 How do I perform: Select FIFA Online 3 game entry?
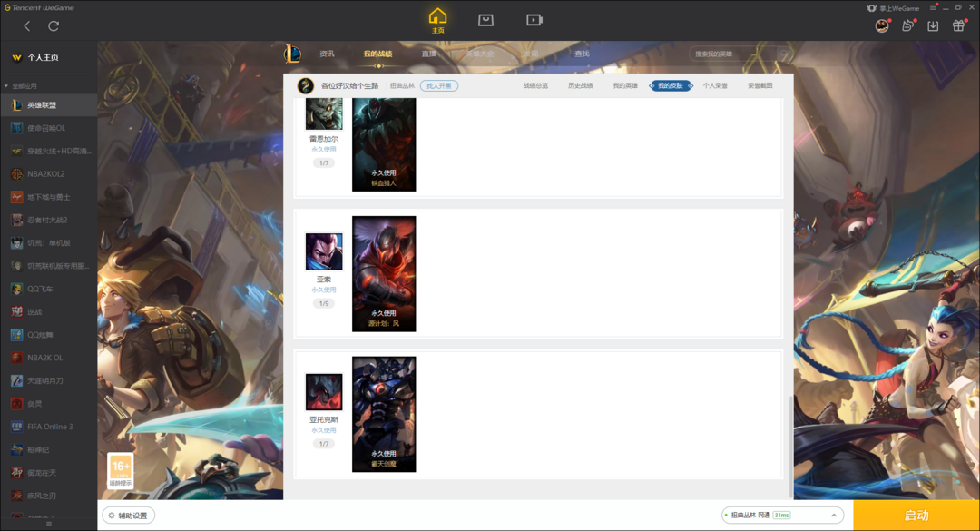coord(49,427)
